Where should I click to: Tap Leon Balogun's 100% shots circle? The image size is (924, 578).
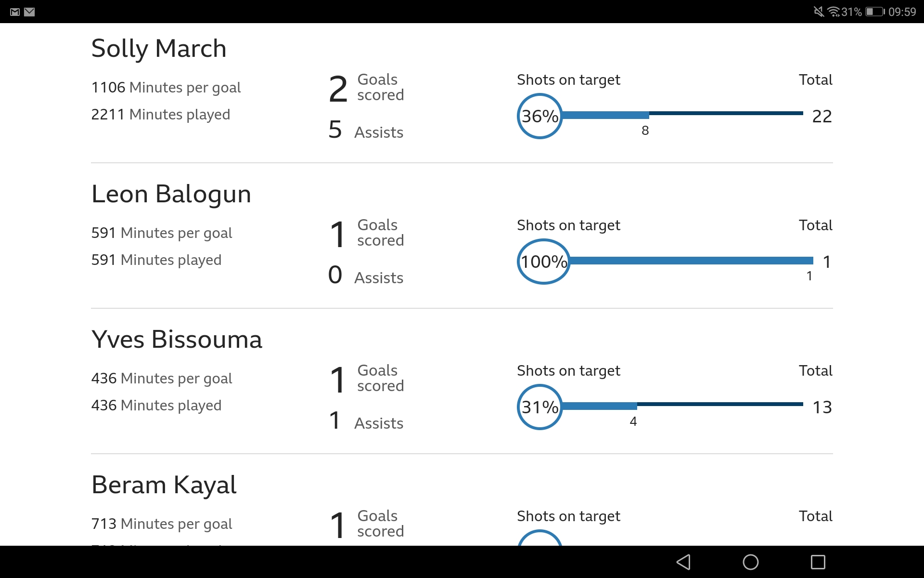pos(543,262)
